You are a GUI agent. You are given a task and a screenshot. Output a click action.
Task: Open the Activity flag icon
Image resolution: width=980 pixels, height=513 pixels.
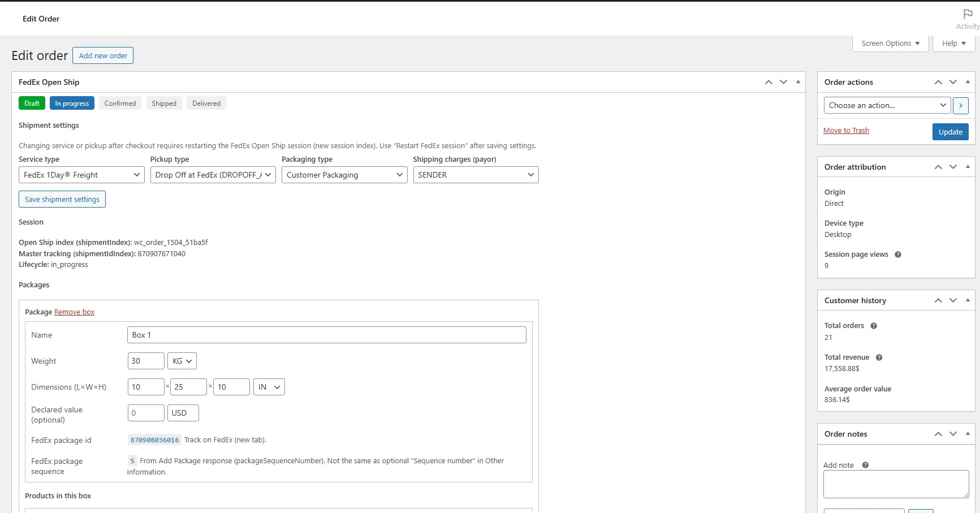coord(968,14)
